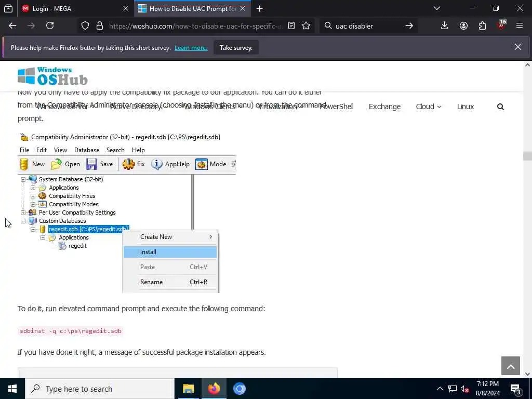This screenshot has width=532, height=399.
Task: Open the notification center icon
Action: pos(516,389)
